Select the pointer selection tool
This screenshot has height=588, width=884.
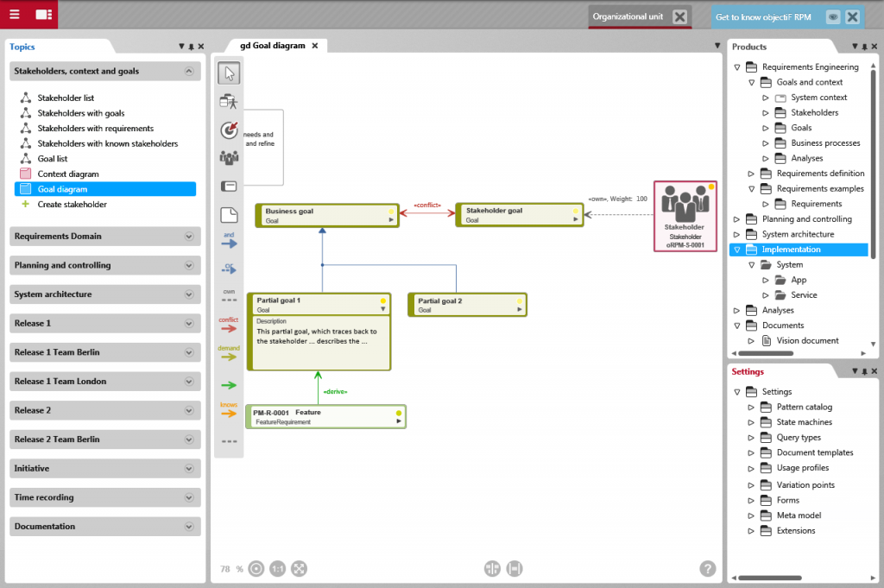[229, 73]
